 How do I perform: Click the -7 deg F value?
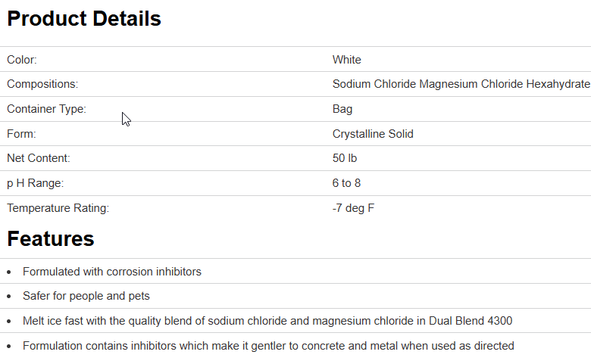coord(353,208)
